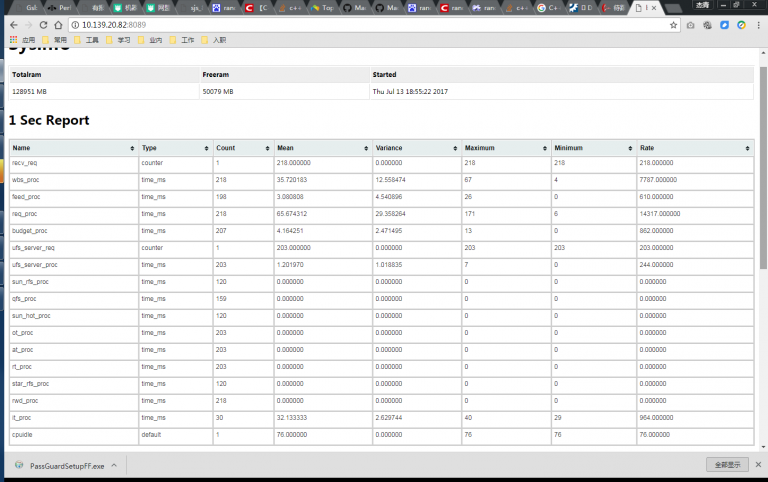Sort the table by Name column arrows
The image size is (768, 482).
(132, 148)
